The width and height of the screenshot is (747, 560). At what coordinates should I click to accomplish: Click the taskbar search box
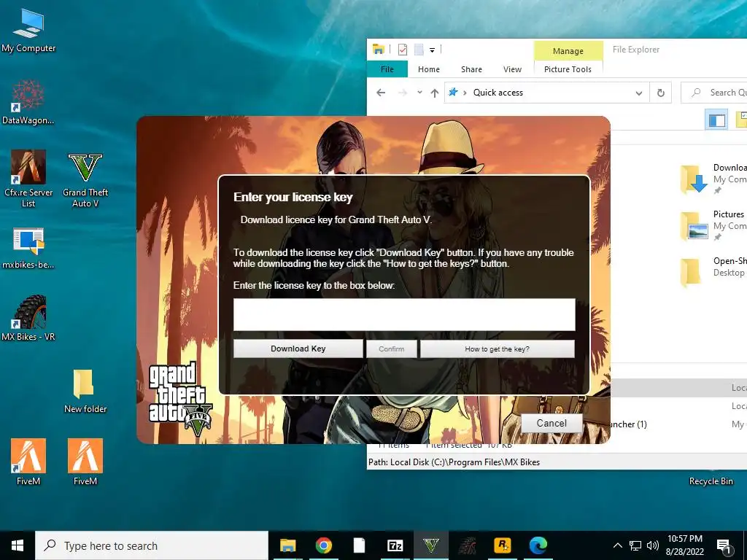point(152,545)
